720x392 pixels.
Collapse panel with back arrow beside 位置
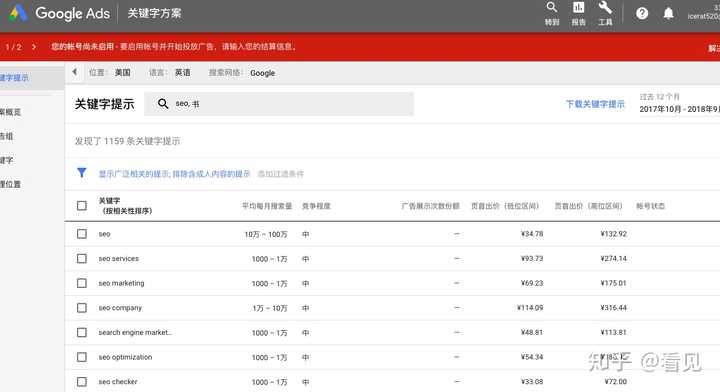(x=74, y=72)
